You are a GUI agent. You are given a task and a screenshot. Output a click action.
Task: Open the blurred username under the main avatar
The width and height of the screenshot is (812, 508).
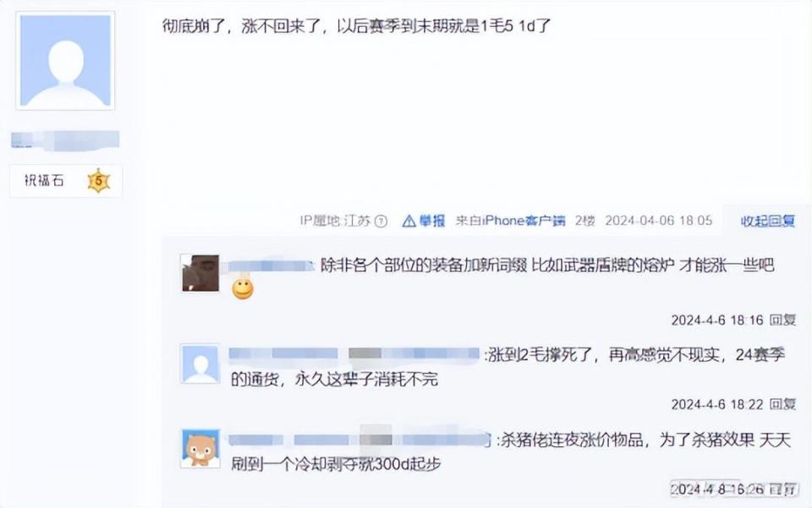65,140
